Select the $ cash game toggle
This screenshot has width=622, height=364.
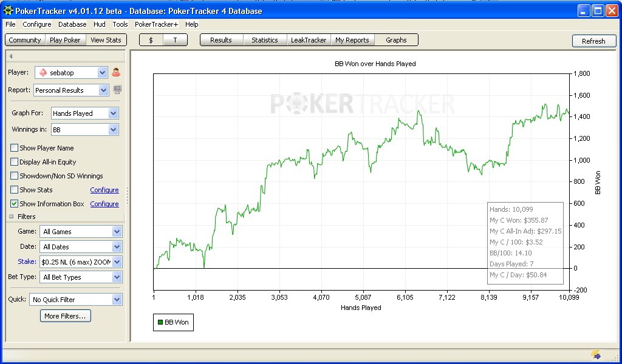click(151, 40)
